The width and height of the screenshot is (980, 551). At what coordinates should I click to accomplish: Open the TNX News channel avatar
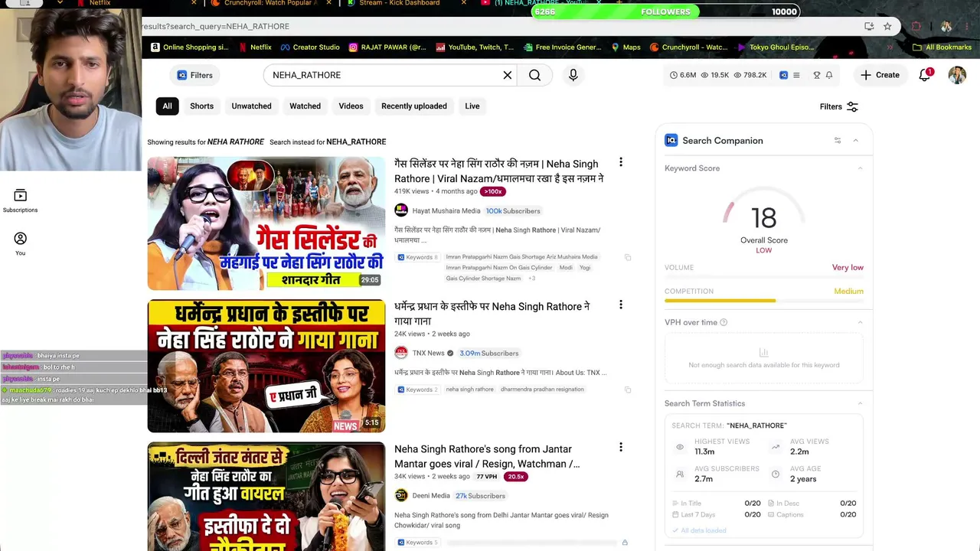(401, 353)
